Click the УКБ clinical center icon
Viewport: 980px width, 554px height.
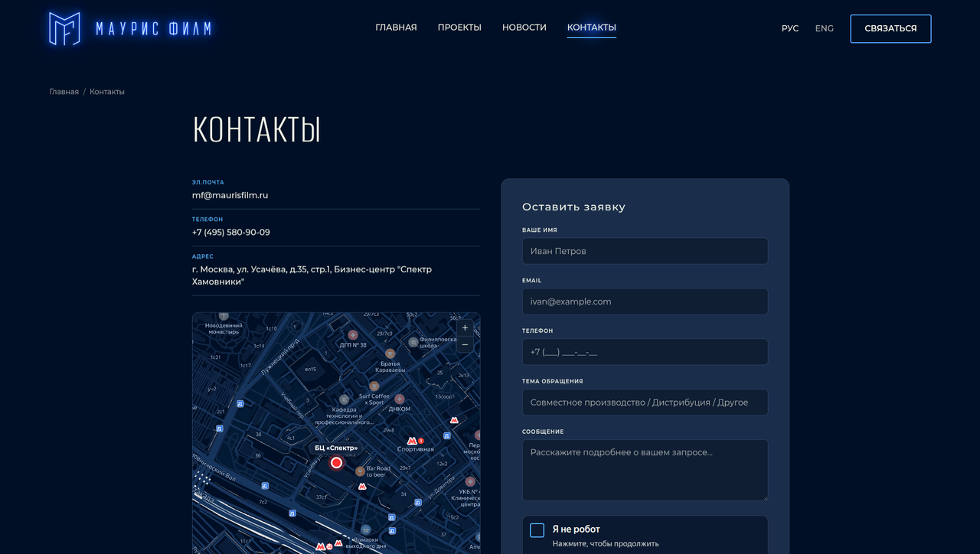point(469,482)
